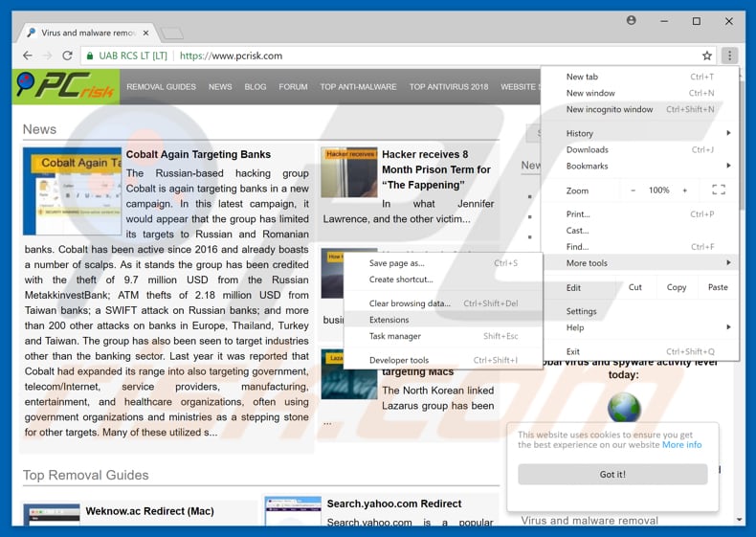Open FORUM in site navigation
The width and height of the screenshot is (756, 537).
point(293,87)
